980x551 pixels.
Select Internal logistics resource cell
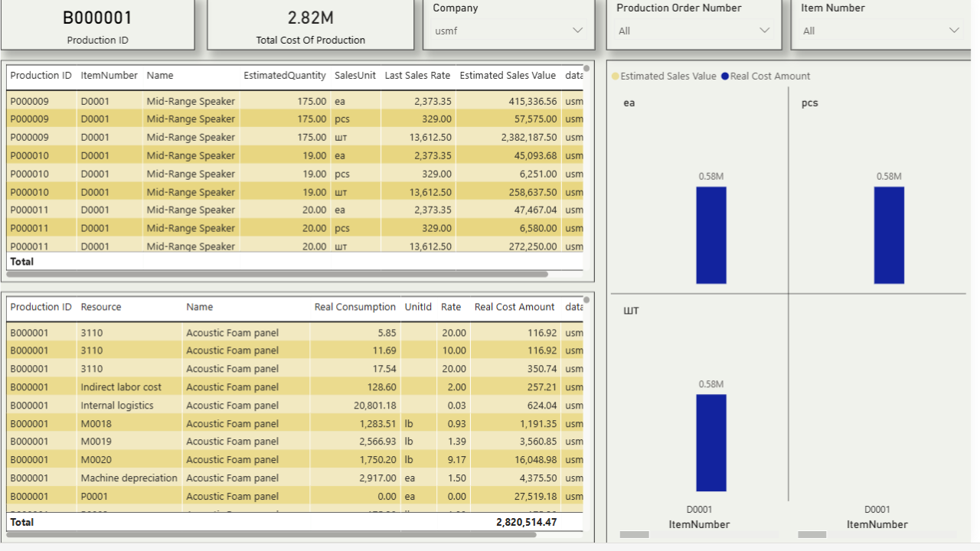tap(117, 406)
